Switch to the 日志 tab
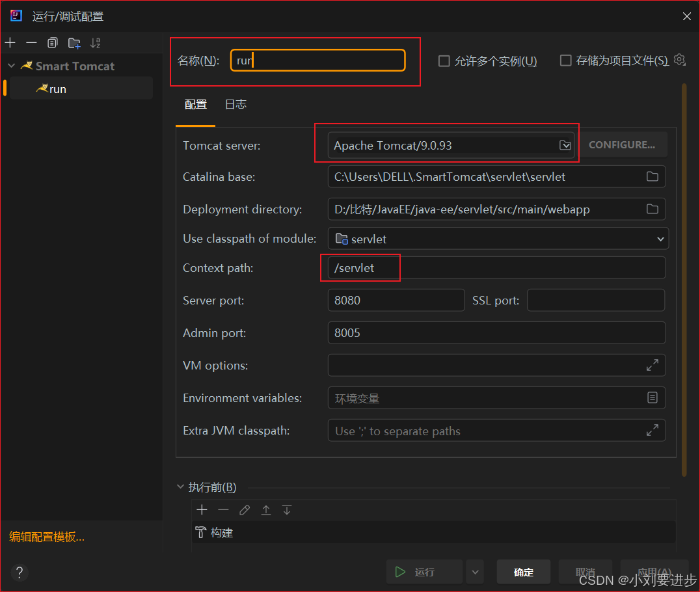This screenshot has height=592, width=700. [x=236, y=105]
